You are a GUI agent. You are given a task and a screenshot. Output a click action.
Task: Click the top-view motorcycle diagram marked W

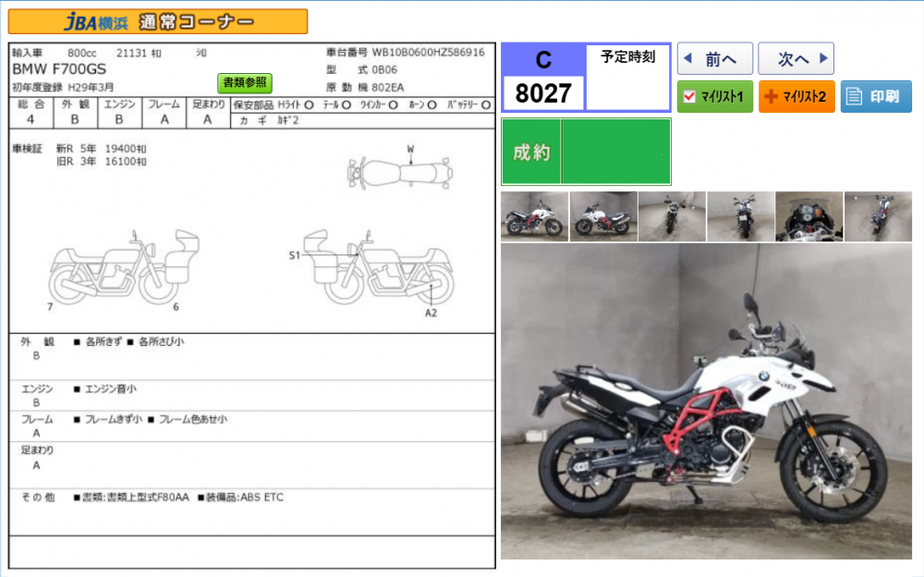click(x=401, y=173)
